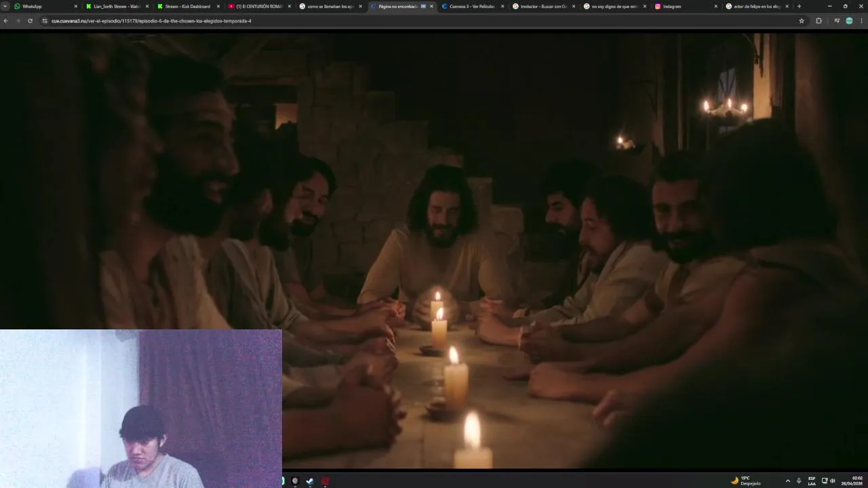Show hidden system tray icons
868x488 pixels.
coord(787,481)
